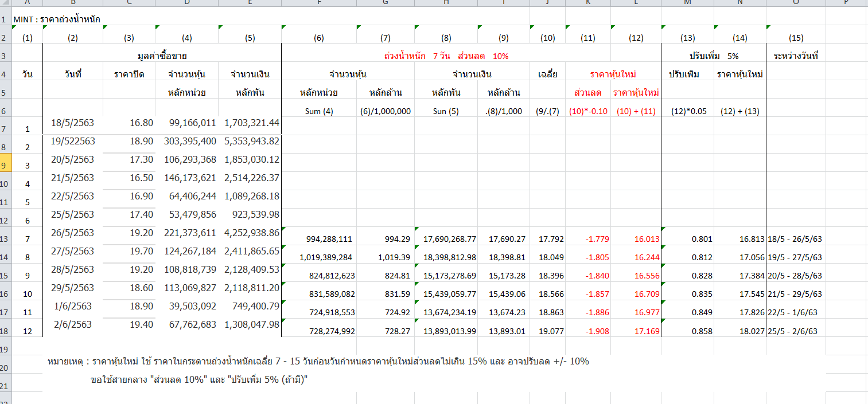
Task: Select the formula note '(12)*0.05'
Action: tap(688, 112)
